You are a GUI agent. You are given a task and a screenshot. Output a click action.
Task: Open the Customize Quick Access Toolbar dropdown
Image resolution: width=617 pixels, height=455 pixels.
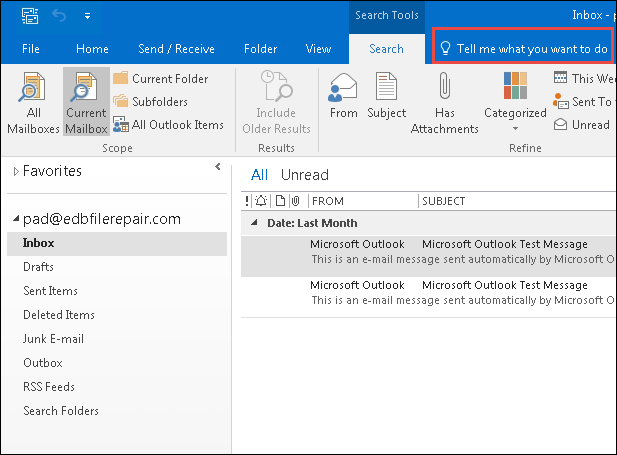pos(87,16)
